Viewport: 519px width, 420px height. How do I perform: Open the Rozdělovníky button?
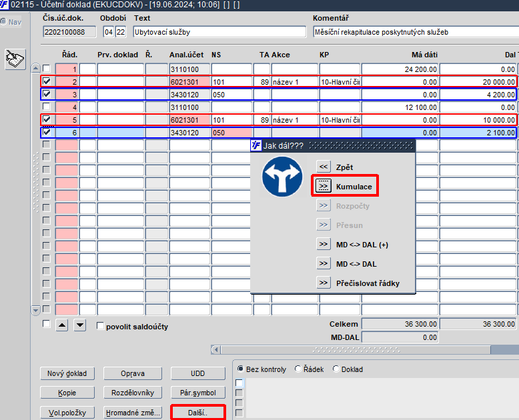click(133, 393)
